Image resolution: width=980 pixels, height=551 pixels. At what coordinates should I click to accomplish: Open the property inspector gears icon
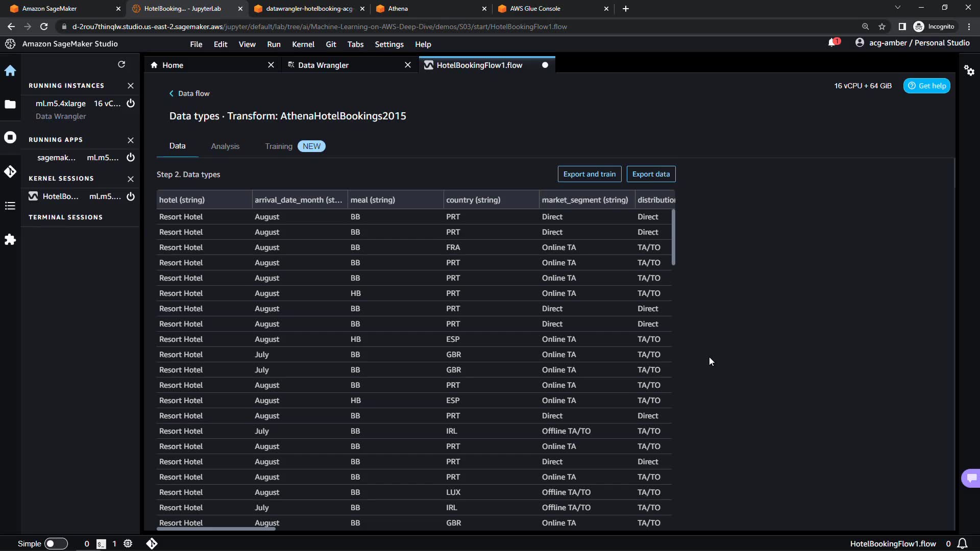coord(969,70)
